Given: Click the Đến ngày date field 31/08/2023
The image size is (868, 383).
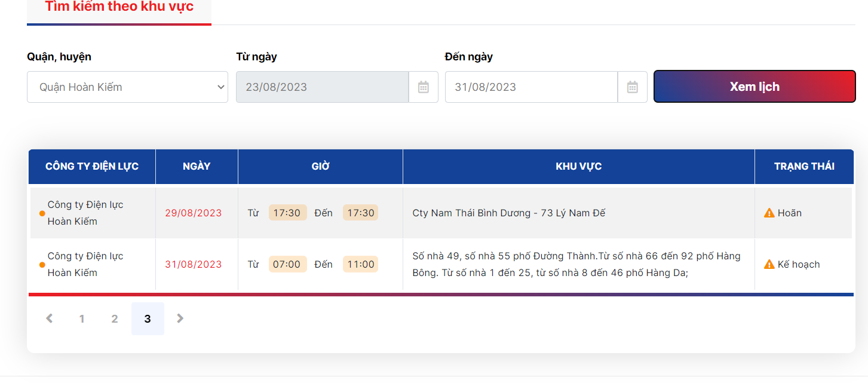Looking at the screenshot, I should [532, 87].
